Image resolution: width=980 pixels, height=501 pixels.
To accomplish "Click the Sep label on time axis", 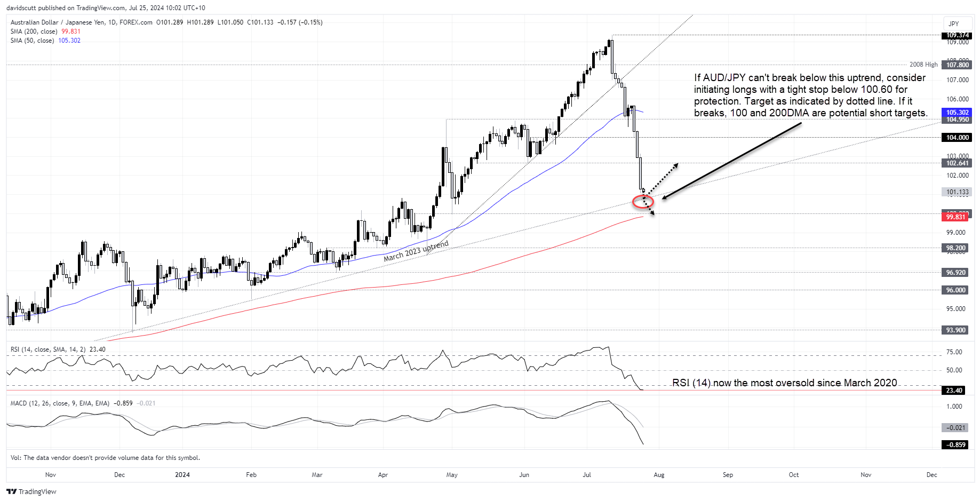I will [x=728, y=475].
